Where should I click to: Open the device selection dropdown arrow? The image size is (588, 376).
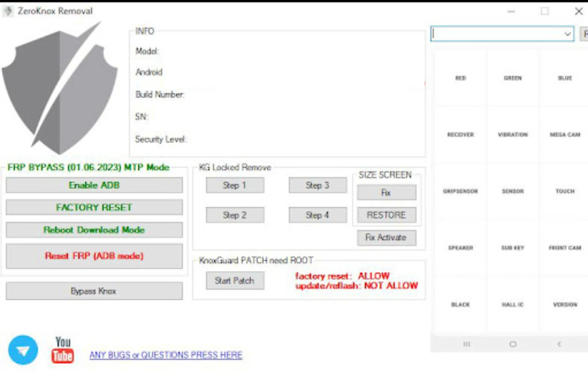point(567,34)
